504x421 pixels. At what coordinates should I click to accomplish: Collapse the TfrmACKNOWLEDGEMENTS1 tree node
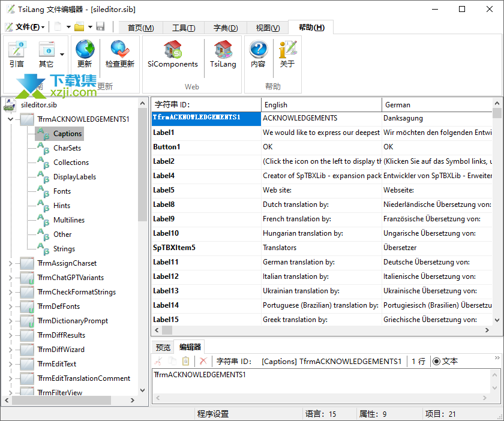[x=10, y=119]
